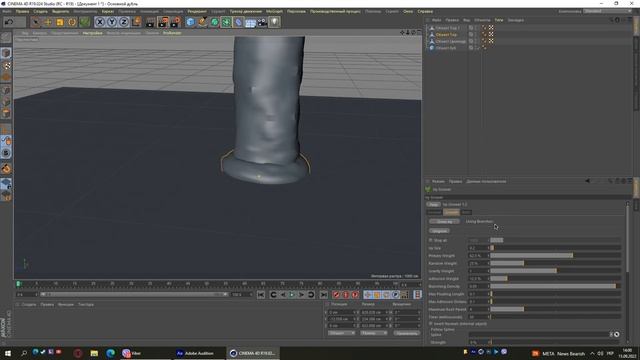
Task: Select Model mode icon in left toolbar
Action: coord(6,53)
